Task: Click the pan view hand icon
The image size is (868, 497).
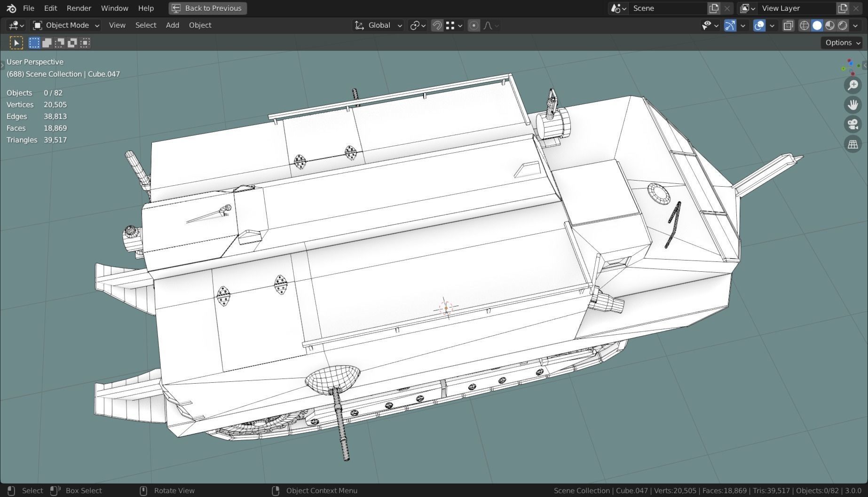Action: point(853,104)
